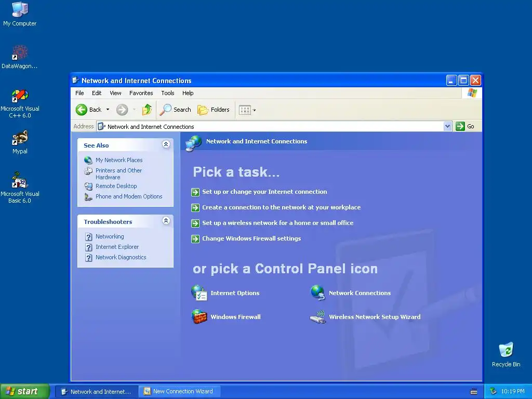The width and height of the screenshot is (532, 399).
Task: Click Printers and Other Hardware link
Action: coord(119,174)
